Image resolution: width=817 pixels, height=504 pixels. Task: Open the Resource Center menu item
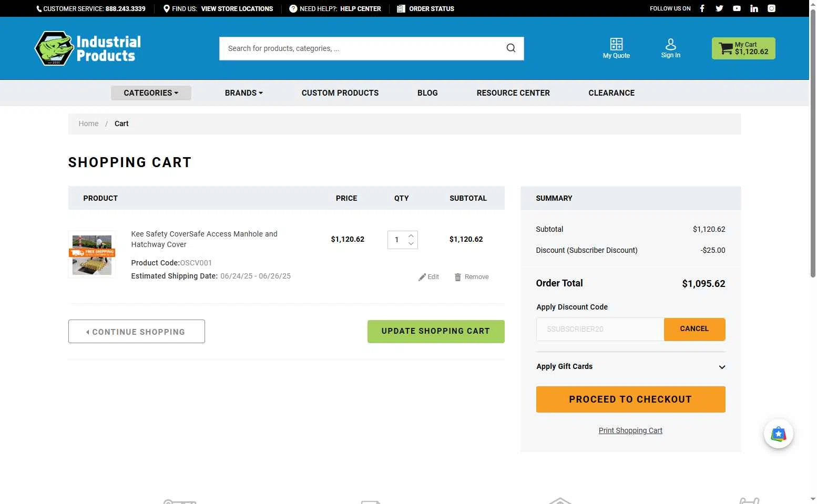[x=513, y=93]
